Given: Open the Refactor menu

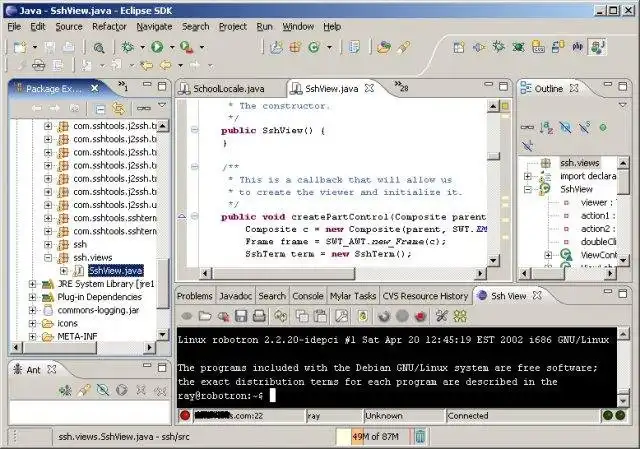Looking at the screenshot, I should click(x=109, y=26).
